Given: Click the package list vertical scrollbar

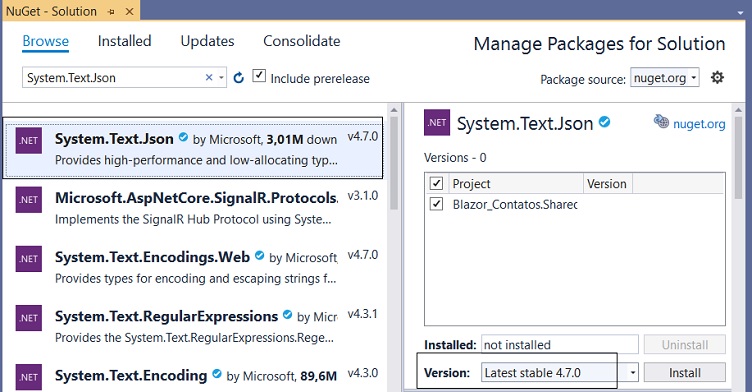Looking at the screenshot, I should (394, 163).
